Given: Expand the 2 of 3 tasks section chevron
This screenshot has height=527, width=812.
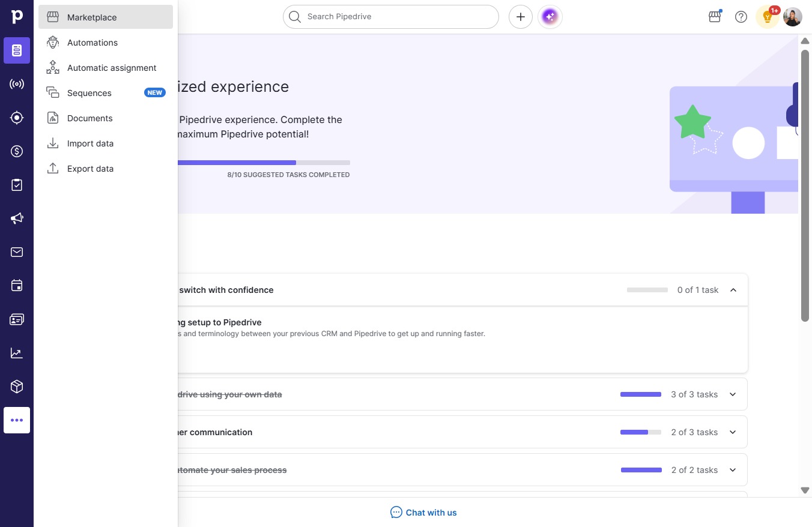Looking at the screenshot, I should click(733, 432).
